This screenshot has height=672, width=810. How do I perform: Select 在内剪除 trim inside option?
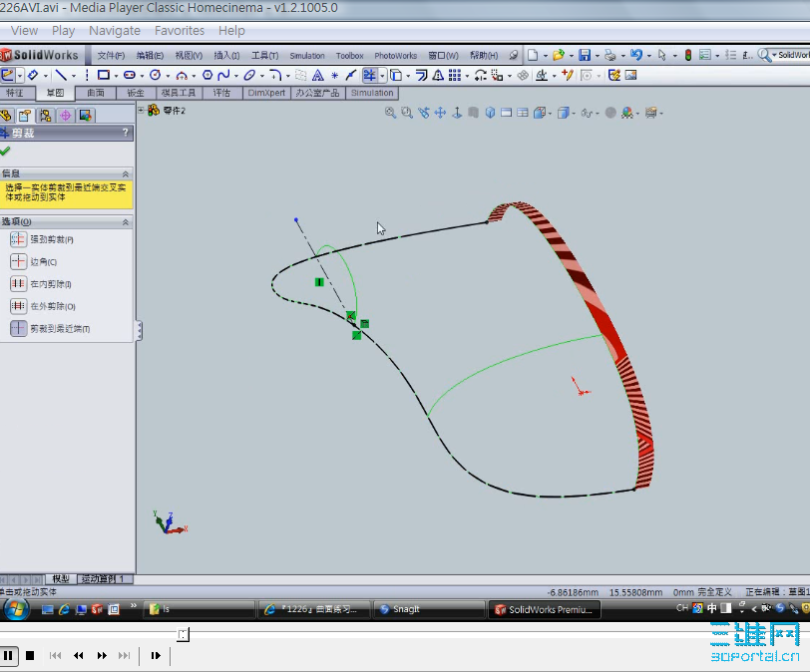(40, 284)
